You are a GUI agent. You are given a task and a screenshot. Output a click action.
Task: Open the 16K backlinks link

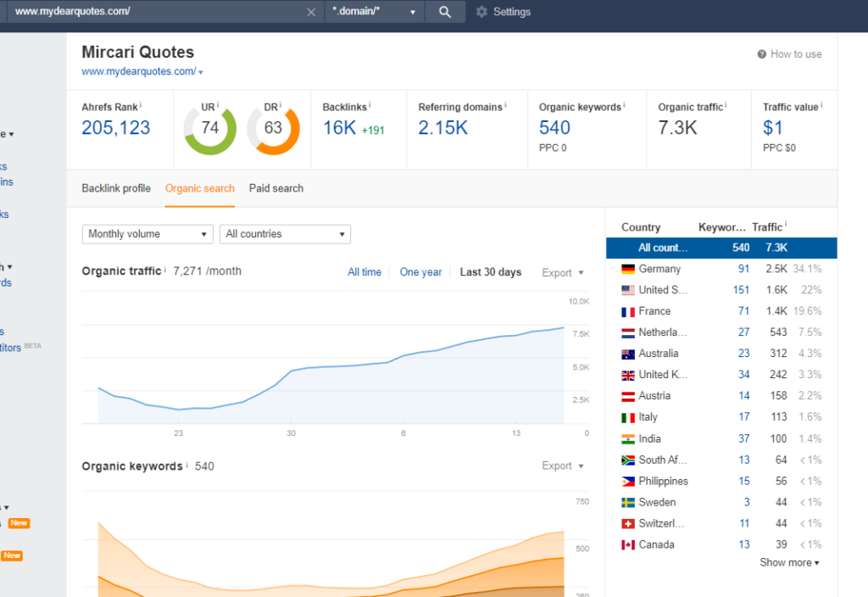339,128
